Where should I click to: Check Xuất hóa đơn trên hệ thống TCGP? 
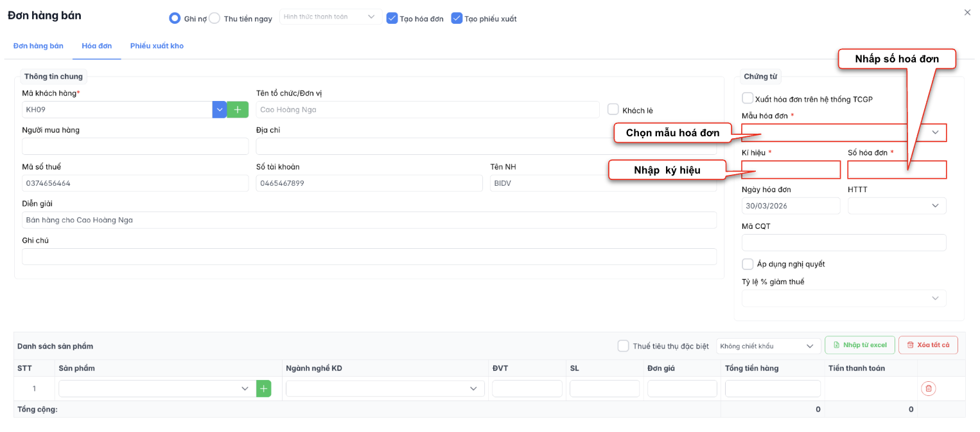click(748, 98)
